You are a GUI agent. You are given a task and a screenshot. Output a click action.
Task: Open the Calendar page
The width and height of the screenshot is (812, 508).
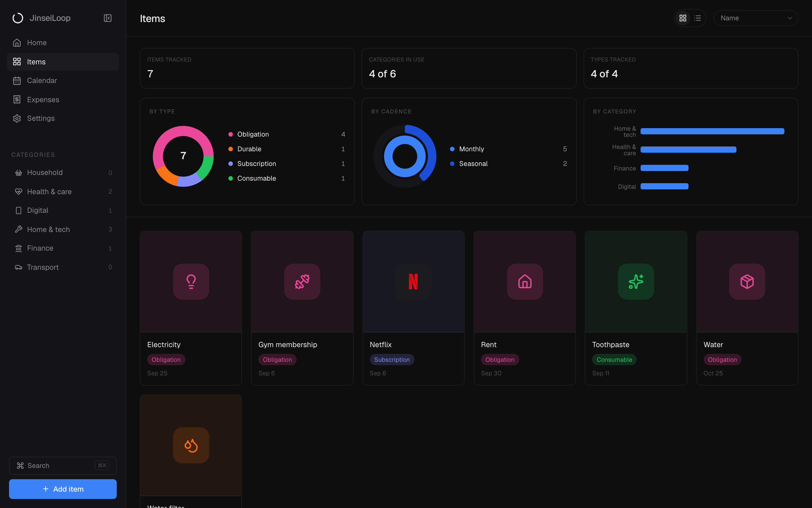63,81
